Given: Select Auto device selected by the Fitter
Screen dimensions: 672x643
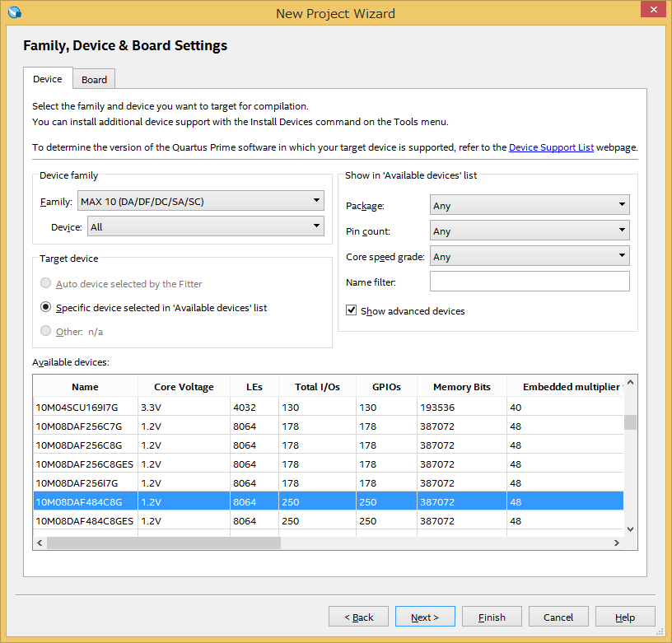Looking at the screenshot, I should (x=45, y=283).
